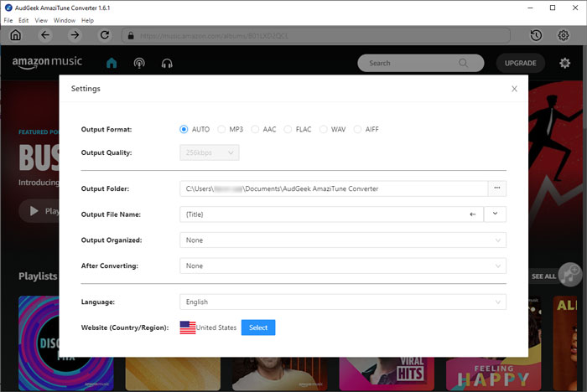Image resolution: width=587 pixels, height=392 pixels.
Task: Reload the page with refresh icon
Action: point(105,35)
